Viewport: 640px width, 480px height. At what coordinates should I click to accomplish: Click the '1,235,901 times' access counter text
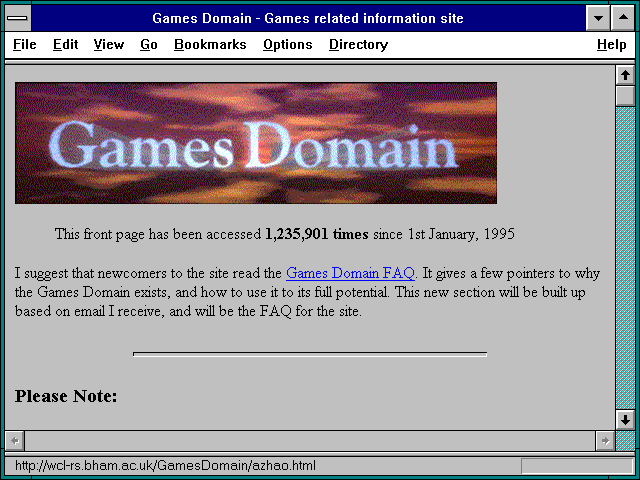coord(317,234)
